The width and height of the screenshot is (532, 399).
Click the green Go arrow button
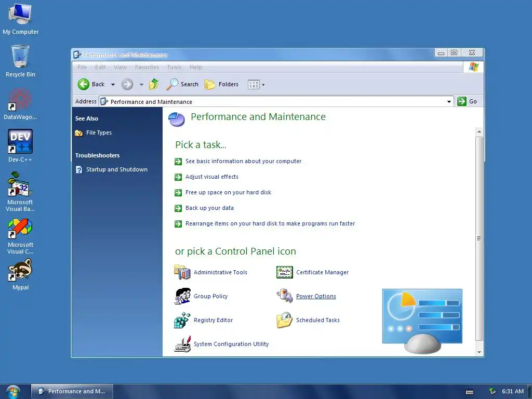pos(462,101)
